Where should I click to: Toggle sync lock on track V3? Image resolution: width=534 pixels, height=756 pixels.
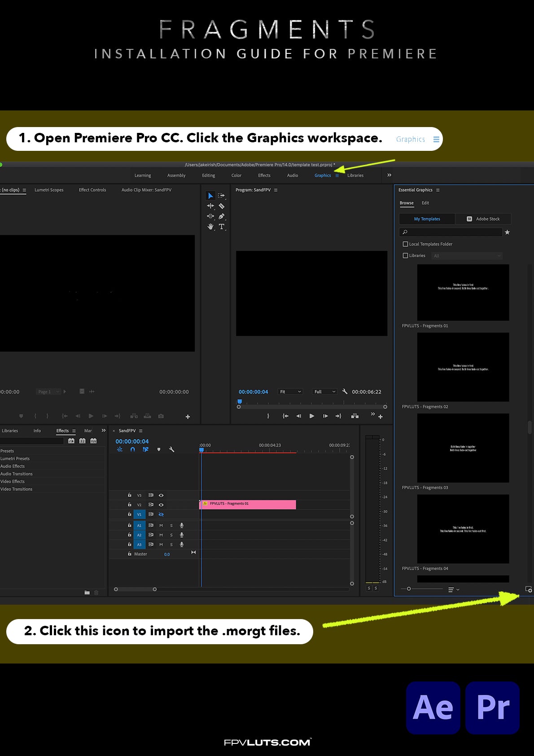pos(151,495)
